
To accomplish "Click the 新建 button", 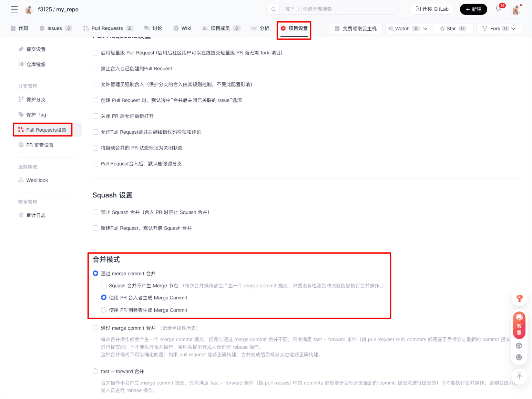I will tap(473, 9).
